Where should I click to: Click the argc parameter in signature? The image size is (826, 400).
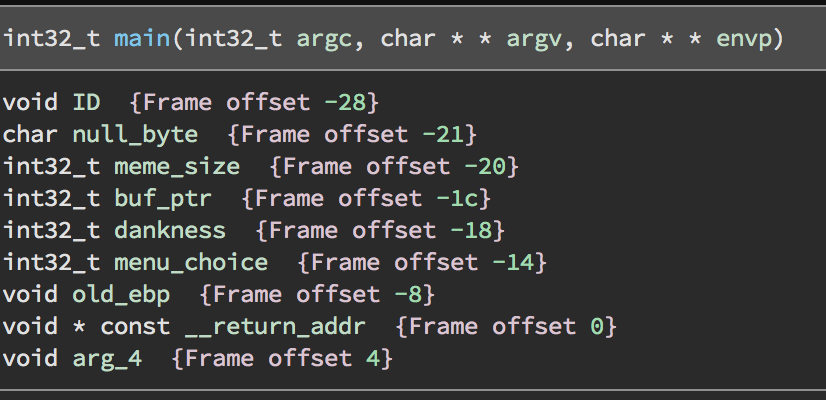point(324,40)
